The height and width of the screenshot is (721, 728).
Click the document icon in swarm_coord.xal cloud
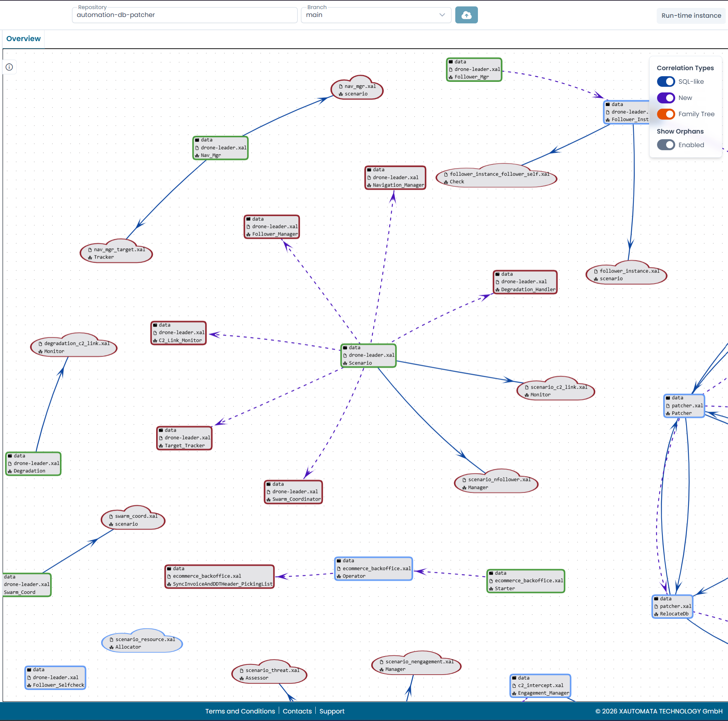pyautogui.click(x=112, y=516)
